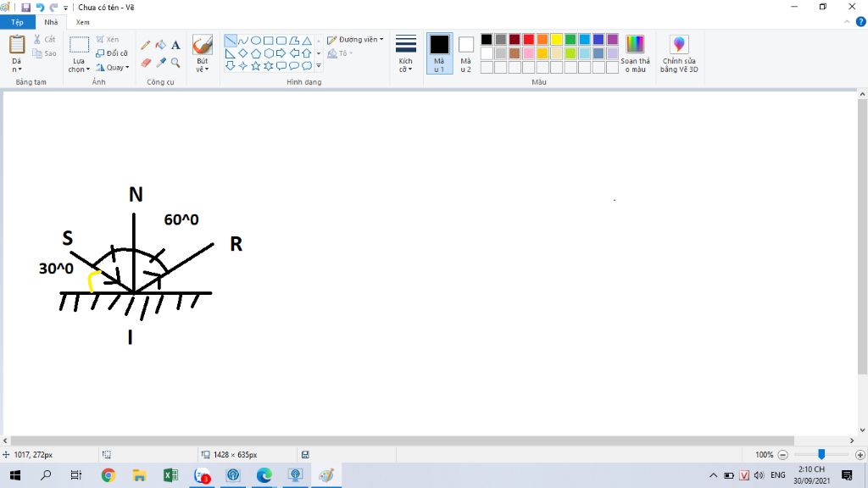Choose the Polygon shape
The width and height of the screenshot is (868, 488).
point(294,41)
